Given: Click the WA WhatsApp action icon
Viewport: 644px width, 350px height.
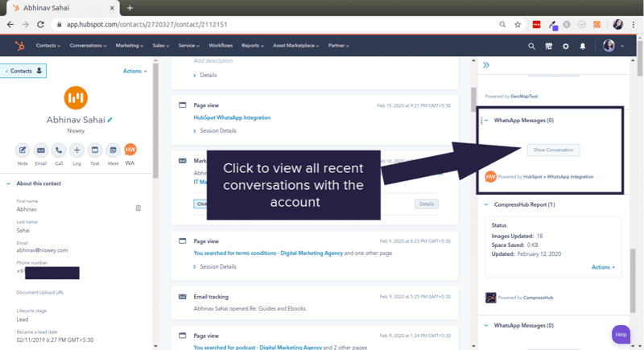Looking at the screenshot, I should tap(130, 150).
